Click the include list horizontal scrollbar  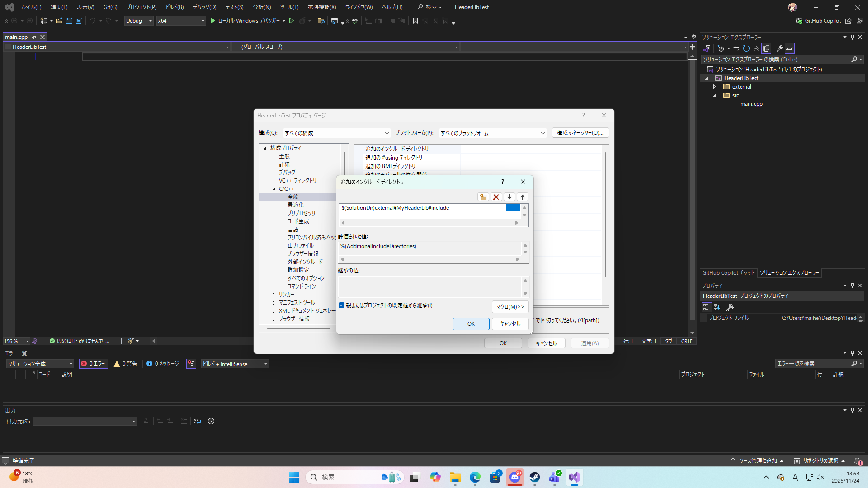[429, 223]
